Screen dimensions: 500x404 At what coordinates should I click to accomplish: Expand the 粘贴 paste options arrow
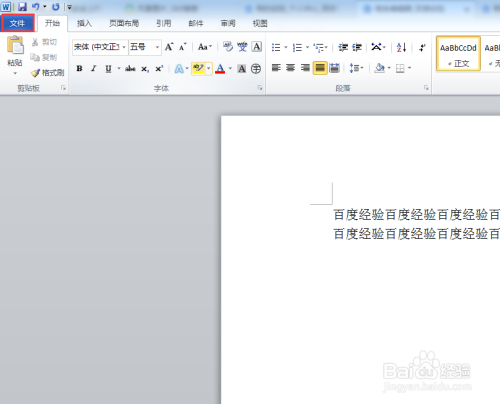(x=15, y=73)
